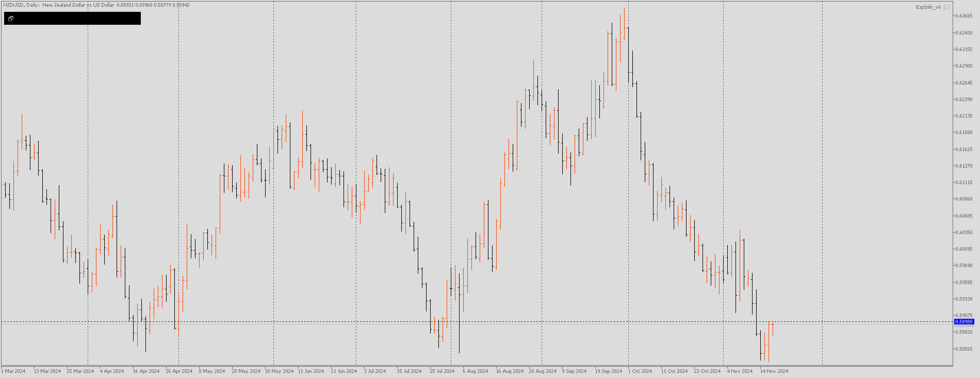
Task: Click the '14 Nov 2024' date label
Action: pyautogui.click(x=774, y=371)
